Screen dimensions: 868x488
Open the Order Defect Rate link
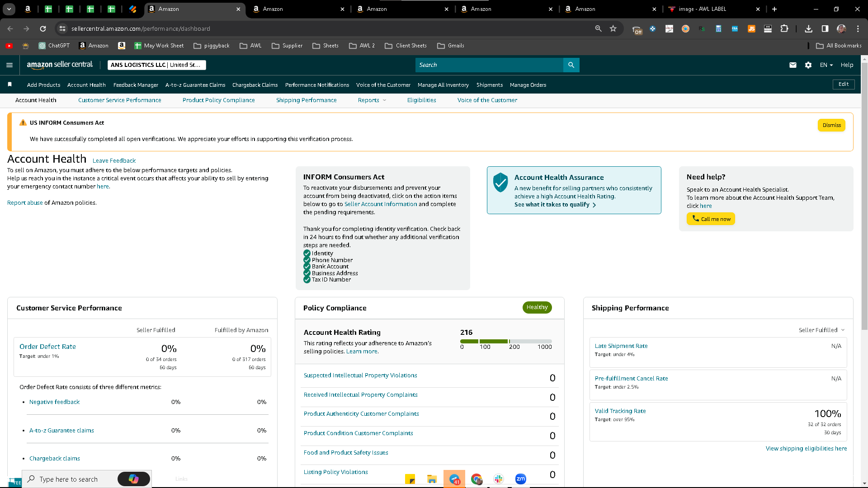[x=47, y=347]
